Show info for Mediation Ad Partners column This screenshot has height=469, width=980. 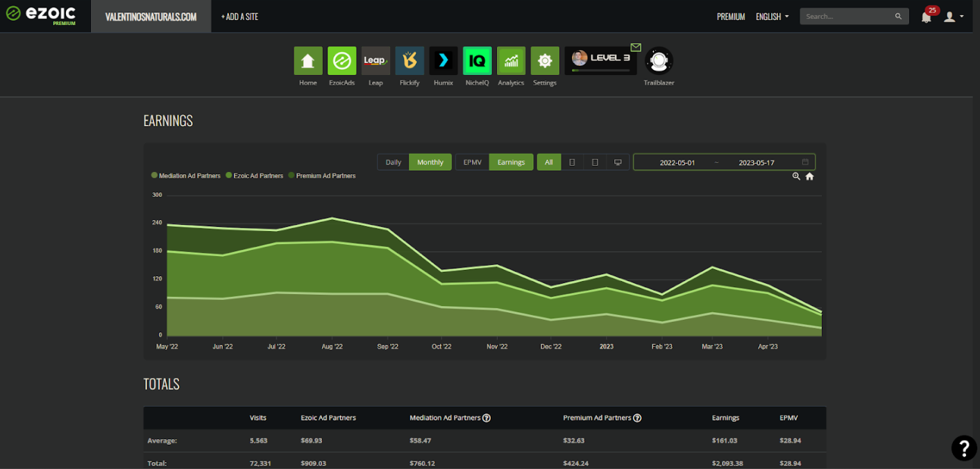(x=487, y=418)
